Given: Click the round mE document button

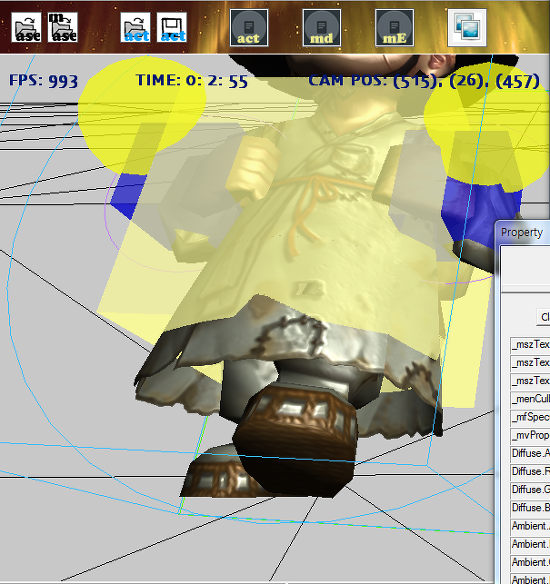Looking at the screenshot, I should 394,28.
